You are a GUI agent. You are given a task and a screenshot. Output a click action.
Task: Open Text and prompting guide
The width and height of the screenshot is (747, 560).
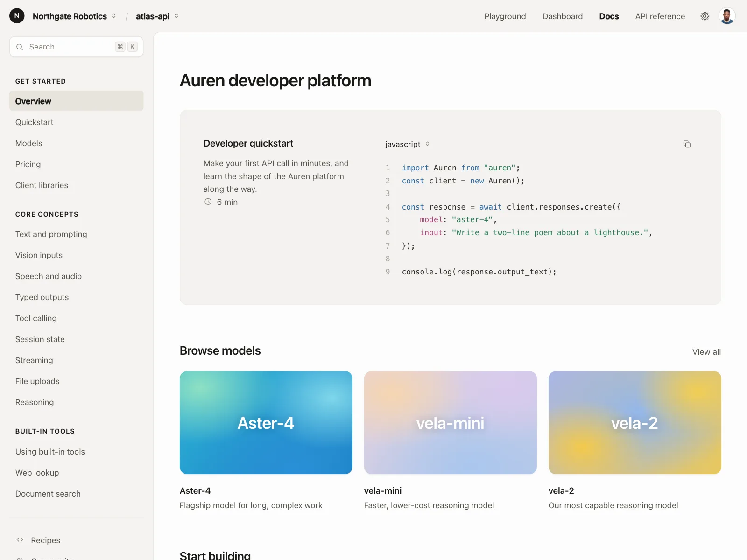coord(77,234)
